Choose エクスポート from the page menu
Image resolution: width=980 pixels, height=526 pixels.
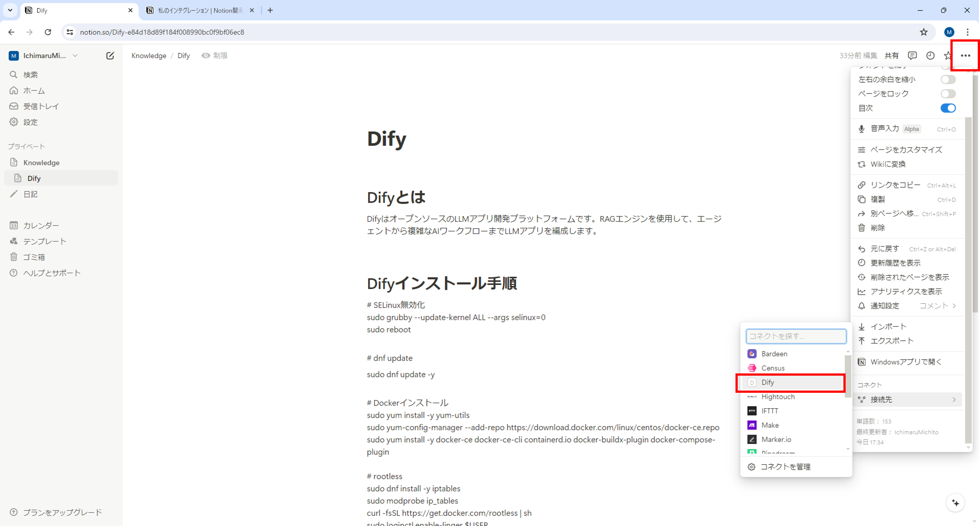coord(892,341)
